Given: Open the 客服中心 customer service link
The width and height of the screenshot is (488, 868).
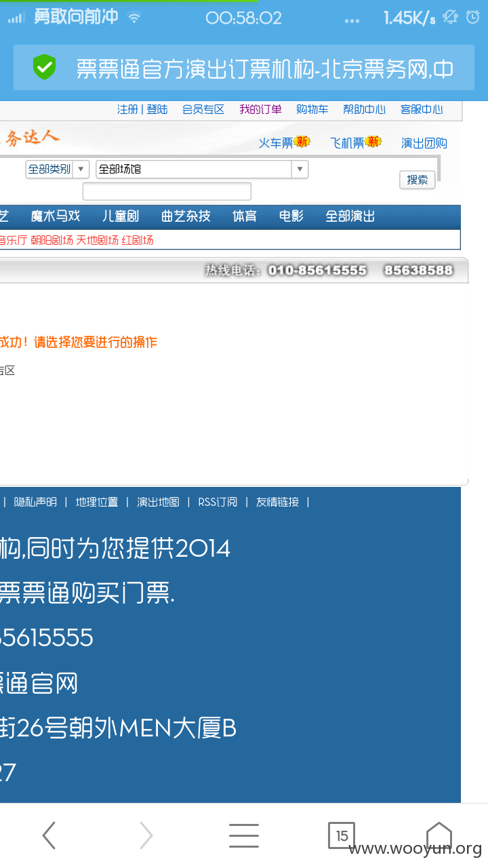Looking at the screenshot, I should click(422, 109).
